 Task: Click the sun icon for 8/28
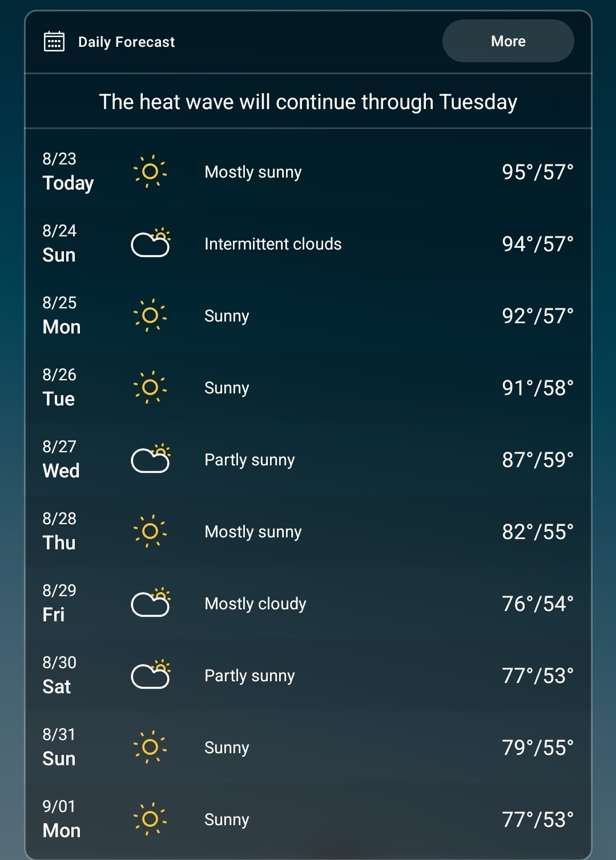150,531
